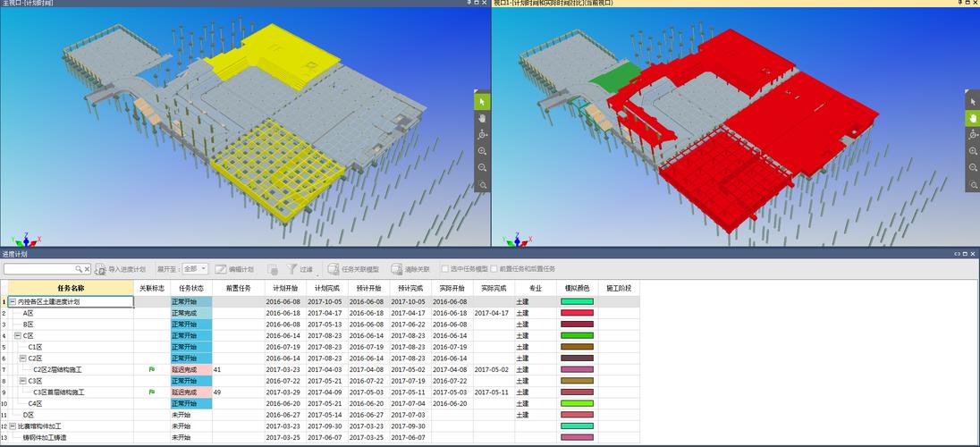Select orbit tool in viewport 1 toolbar
Viewport: 980px width, 447px height.
pos(973,135)
